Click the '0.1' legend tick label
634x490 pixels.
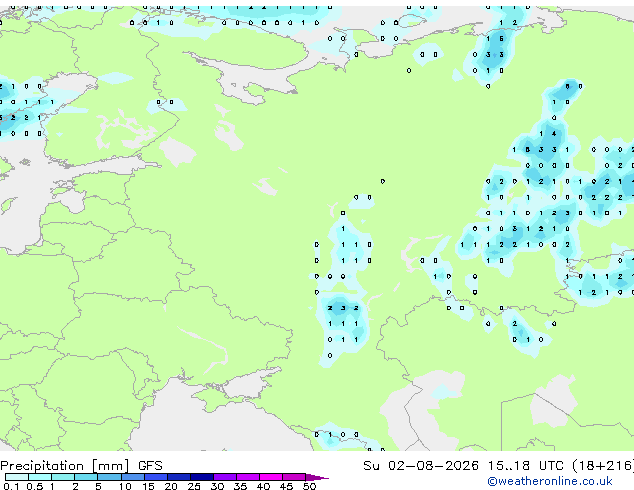[x=11, y=486]
